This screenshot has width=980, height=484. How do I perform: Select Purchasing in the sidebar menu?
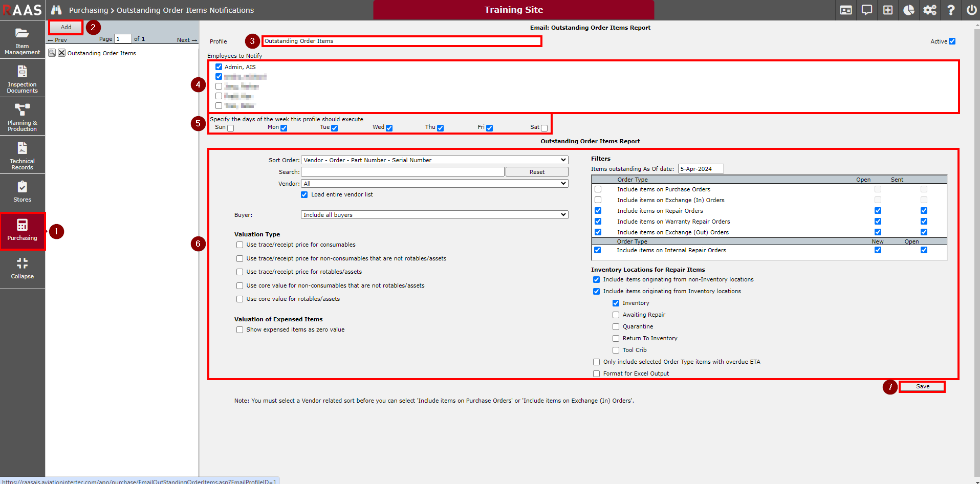22,231
